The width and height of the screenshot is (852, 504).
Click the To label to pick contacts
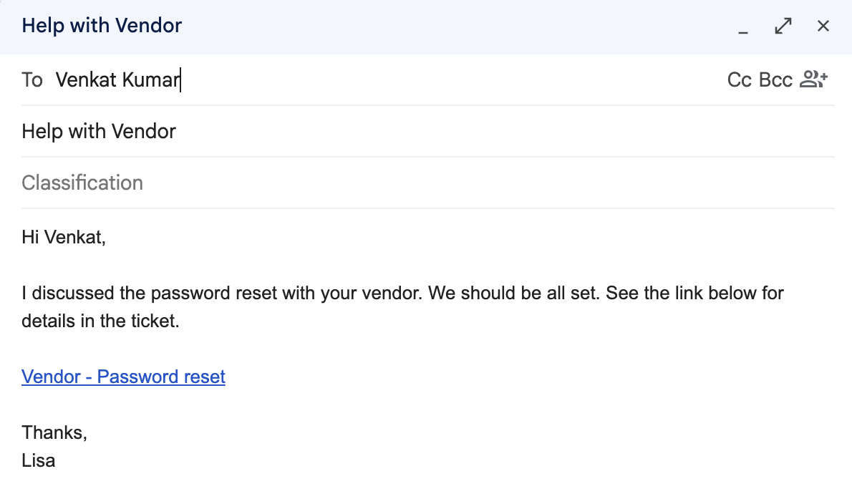(x=32, y=80)
